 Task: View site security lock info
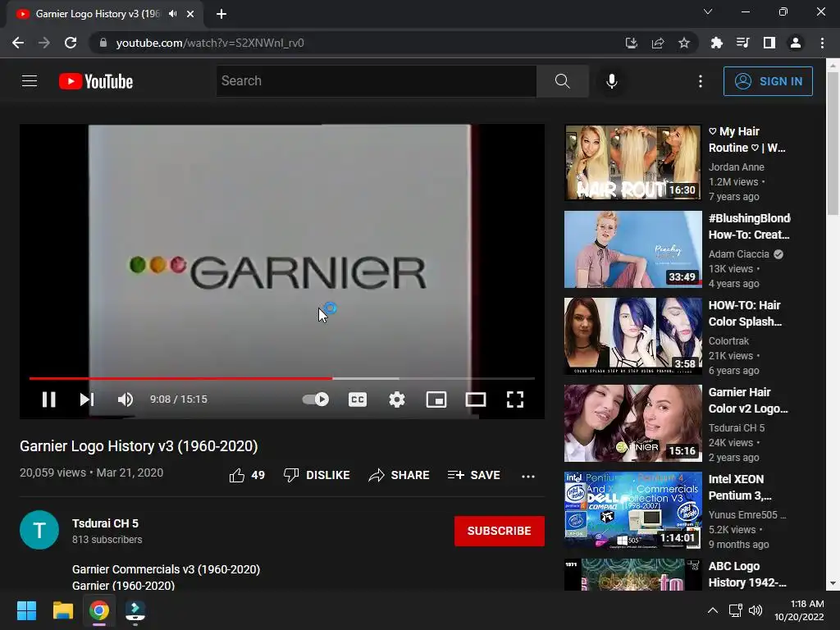click(103, 43)
